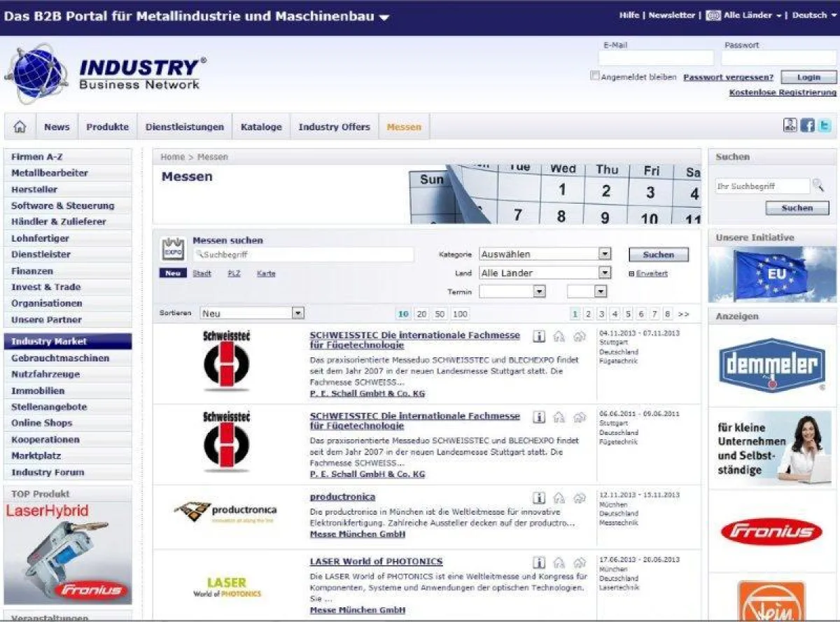Viewport: 840px width, 622px height.
Task: Open the Facebook icon at the top right
Action: point(807,126)
